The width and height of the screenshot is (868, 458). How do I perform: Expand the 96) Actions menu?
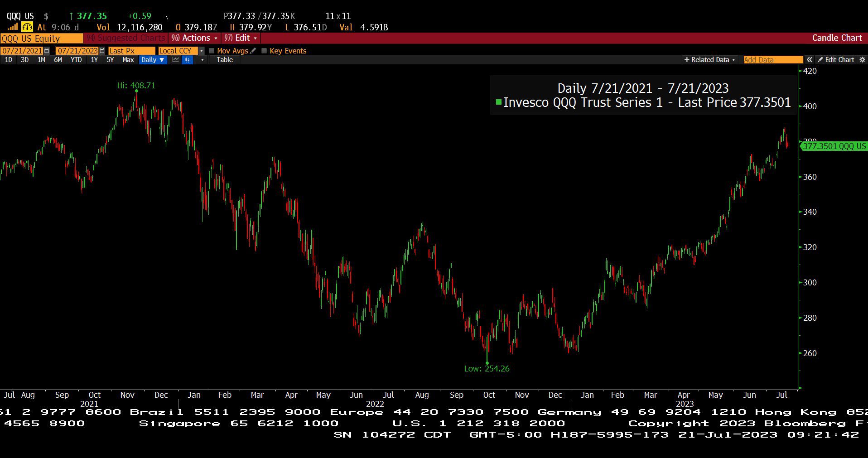point(194,38)
